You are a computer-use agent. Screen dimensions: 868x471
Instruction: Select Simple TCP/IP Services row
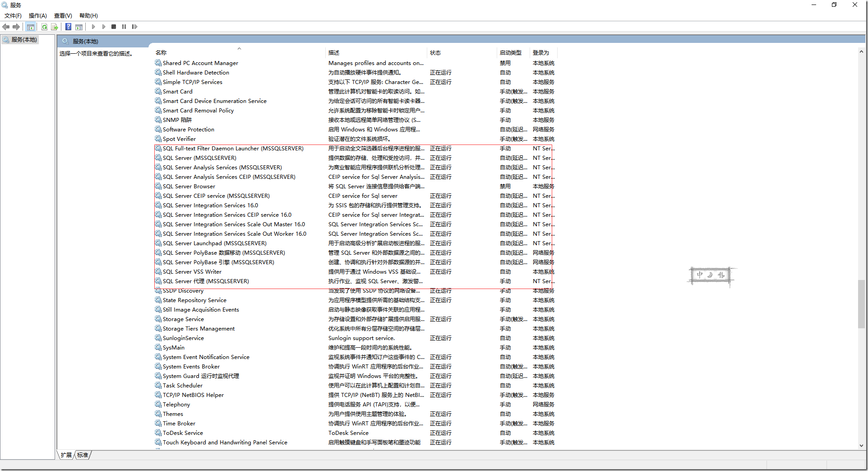(x=355, y=82)
